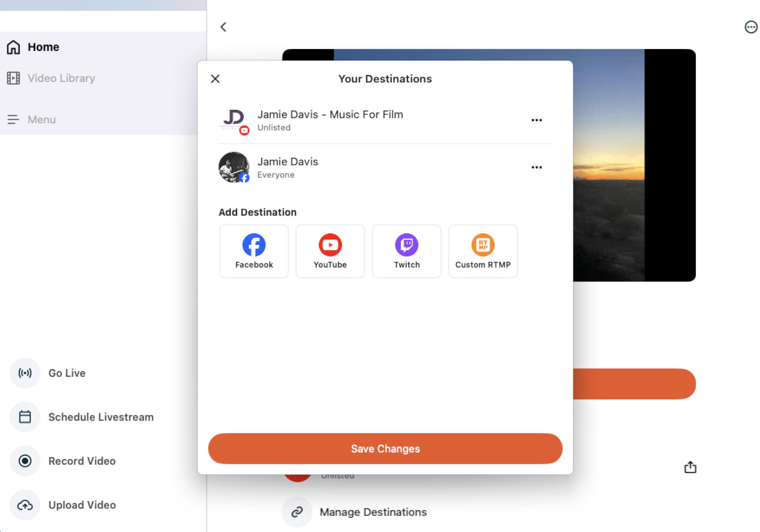Close the Your Destinations dialog
Image resolution: width=760 pixels, height=532 pixels.
click(x=215, y=79)
